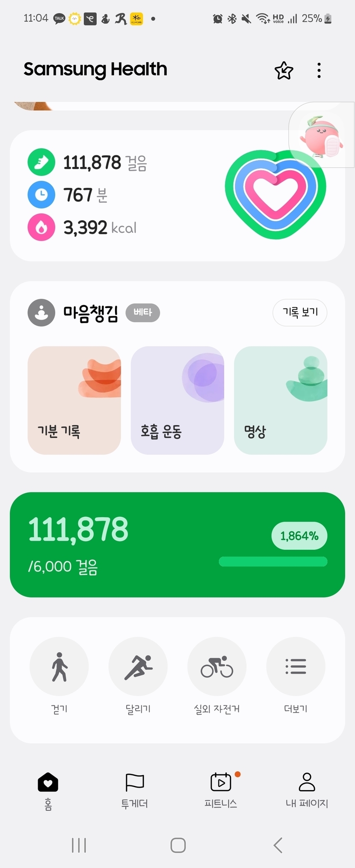The image size is (355, 868).
Task: Open the 호흡 운동 breathing card
Action: point(177,400)
